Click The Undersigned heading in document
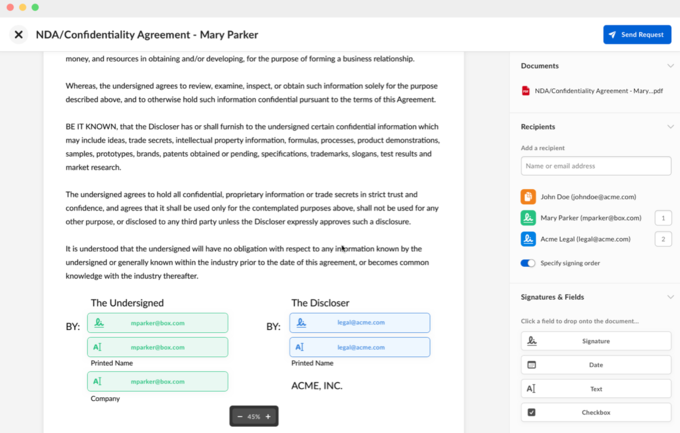The image size is (680, 433). (127, 303)
